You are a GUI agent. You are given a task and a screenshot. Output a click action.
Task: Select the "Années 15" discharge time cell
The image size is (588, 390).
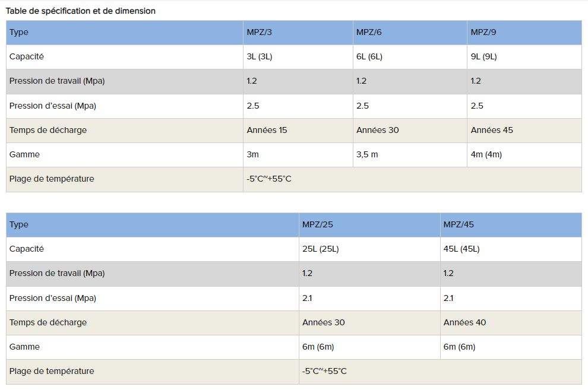pyautogui.click(x=267, y=130)
